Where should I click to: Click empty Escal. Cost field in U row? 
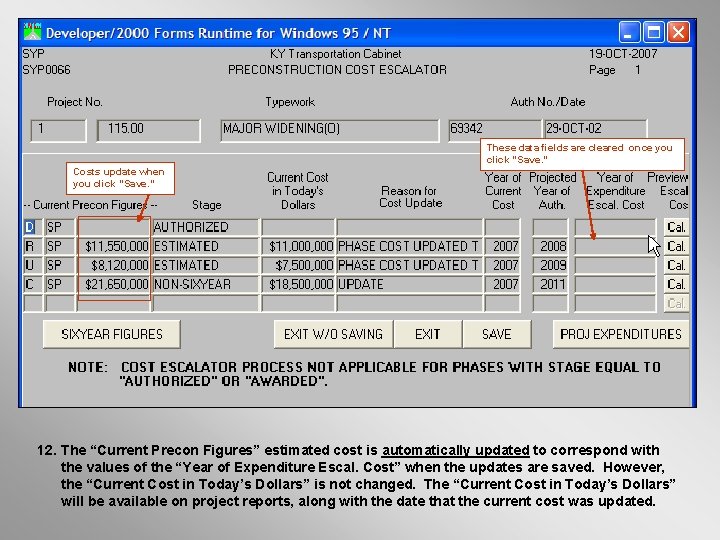point(615,265)
